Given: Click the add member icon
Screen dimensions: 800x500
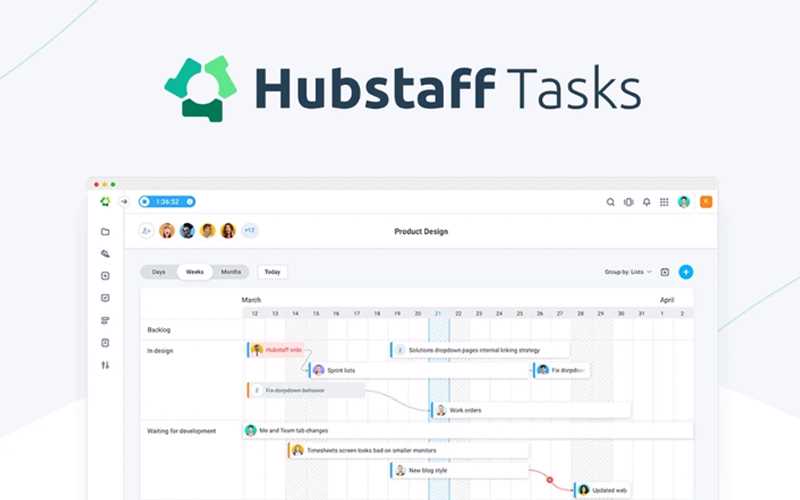Looking at the screenshot, I should click(x=146, y=231).
